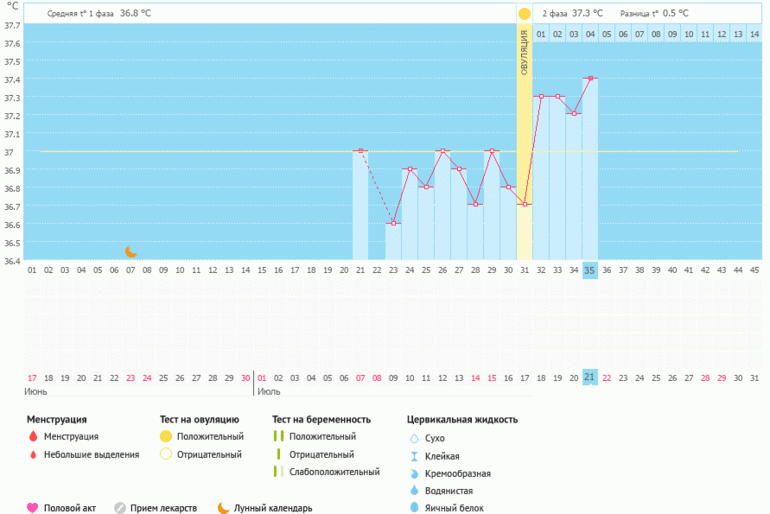Click highlighted calendar date 21 in the date row
Screen dimensions: 770x514
pos(590,377)
